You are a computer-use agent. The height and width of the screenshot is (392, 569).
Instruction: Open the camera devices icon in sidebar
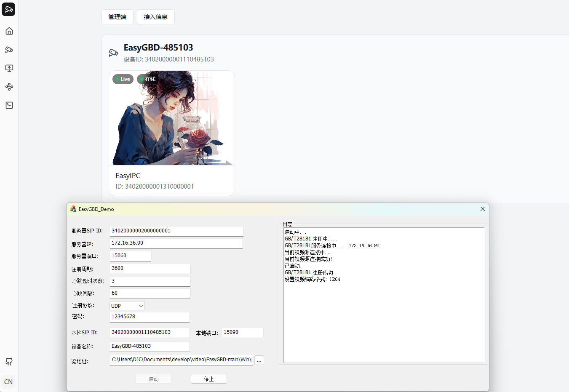pyautogui.click(x=9, y=50)
